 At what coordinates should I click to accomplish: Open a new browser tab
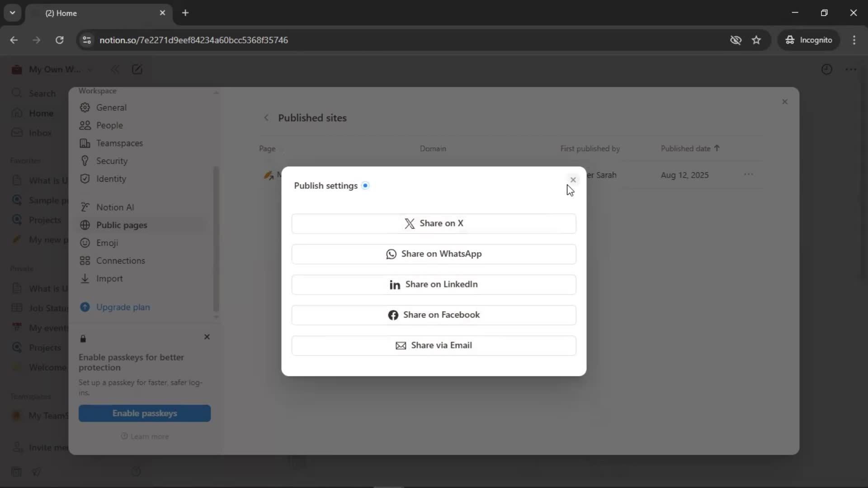(185, 13)
